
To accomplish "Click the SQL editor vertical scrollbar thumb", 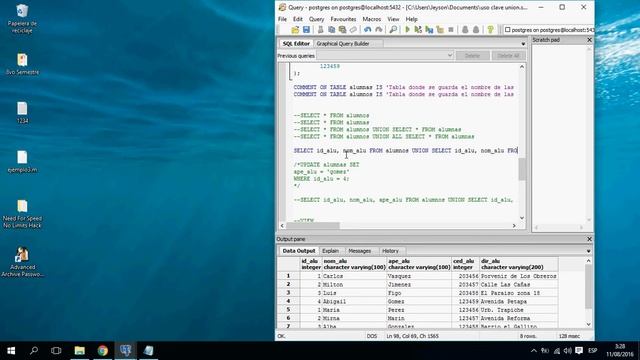I will [522, 169].
